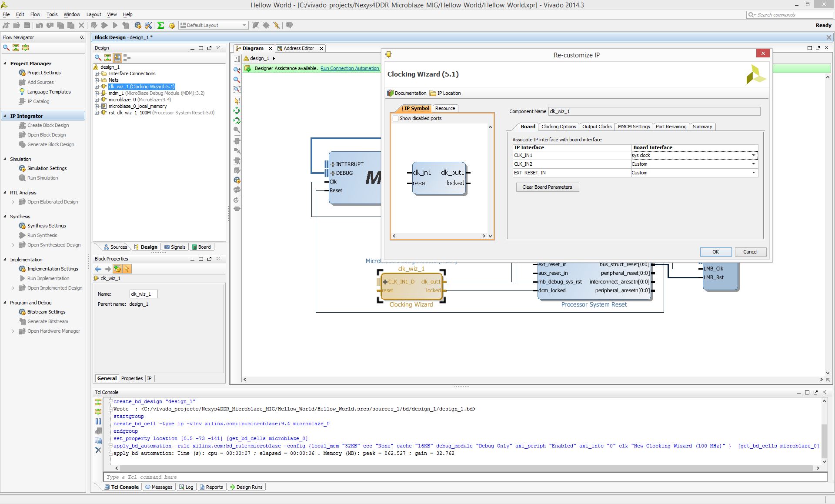This screenshot has height=504, width=835.
Task: Click the Options wrench icon in main toolbar
Action: point(148,25)
